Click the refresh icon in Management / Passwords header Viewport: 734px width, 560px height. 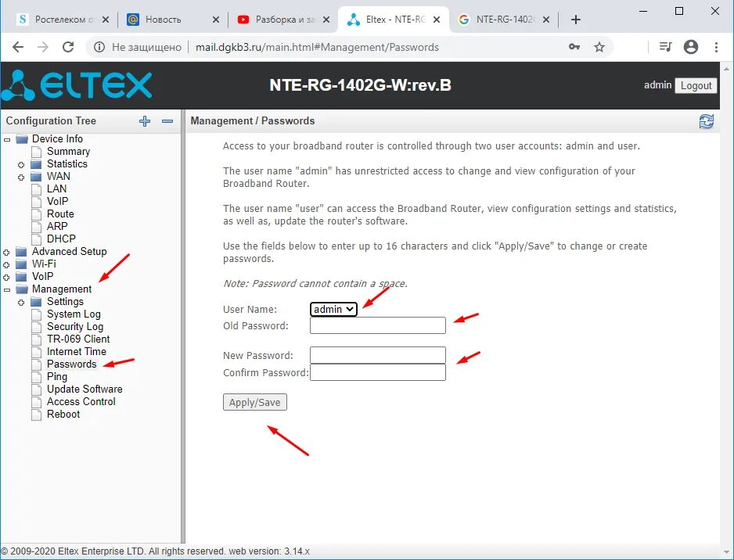tap(707, 121)
